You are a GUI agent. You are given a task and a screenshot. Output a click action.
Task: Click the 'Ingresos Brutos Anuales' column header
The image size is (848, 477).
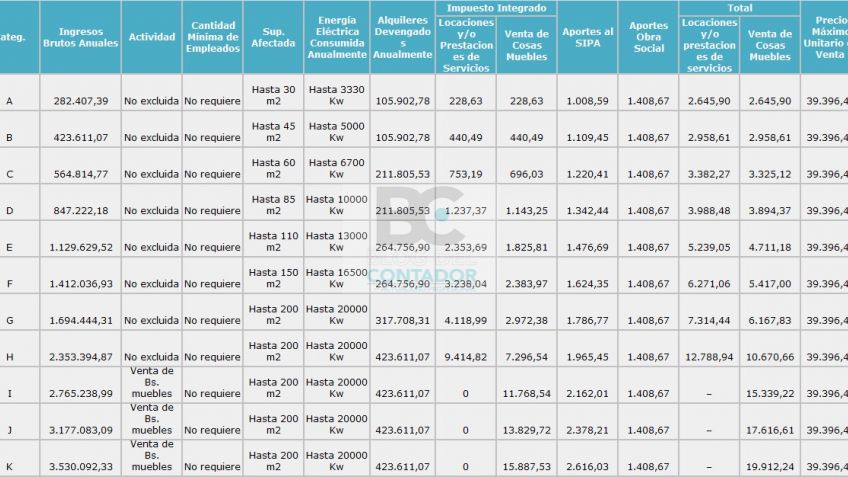[81, 37]
